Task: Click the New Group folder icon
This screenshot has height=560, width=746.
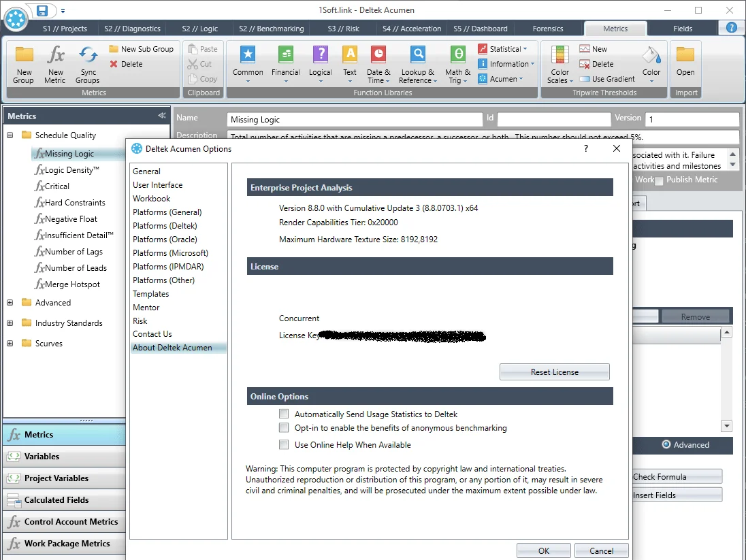Action: (x=24, y=54)
